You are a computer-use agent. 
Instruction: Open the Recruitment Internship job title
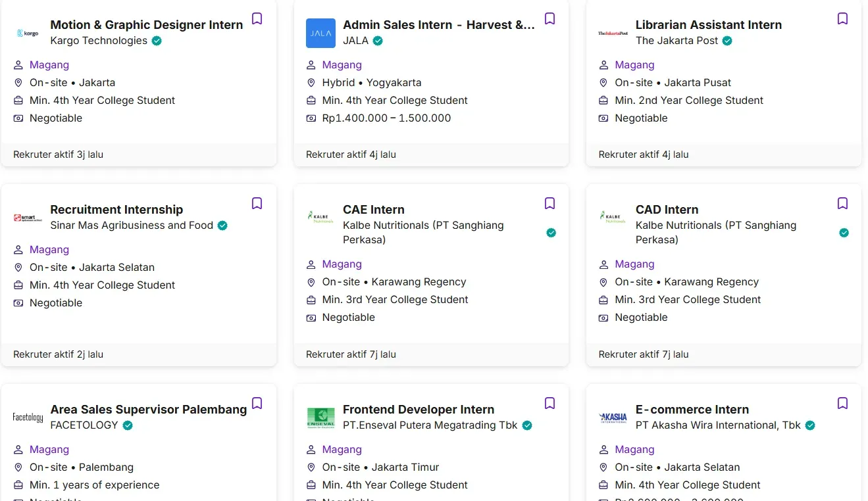[x=116, y=210]
